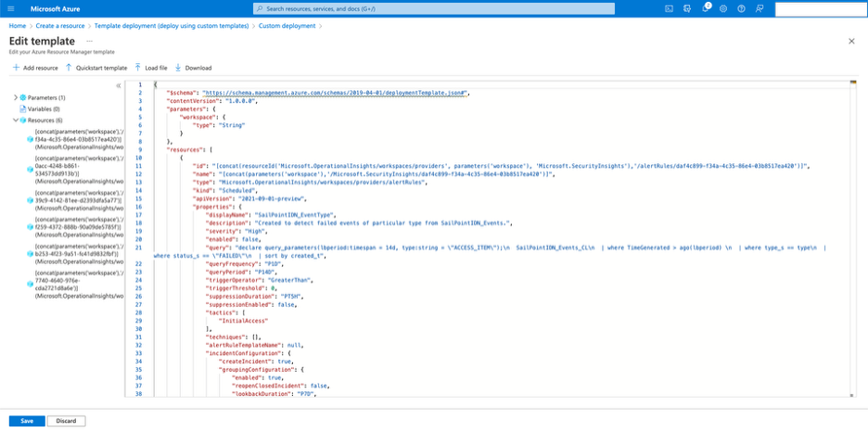Click the editor vertical scrollbar
868x432 pixels.
[x=853, y=238]
